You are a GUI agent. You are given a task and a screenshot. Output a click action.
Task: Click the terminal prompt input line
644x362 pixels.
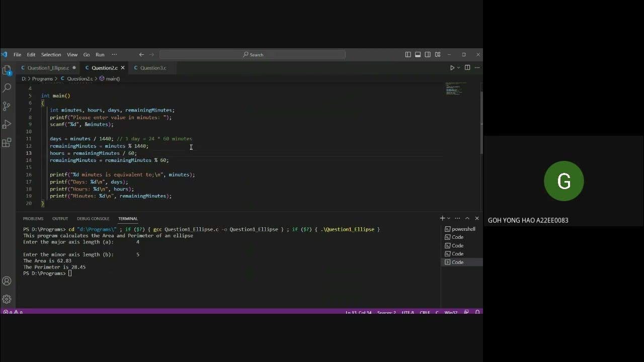47,274
